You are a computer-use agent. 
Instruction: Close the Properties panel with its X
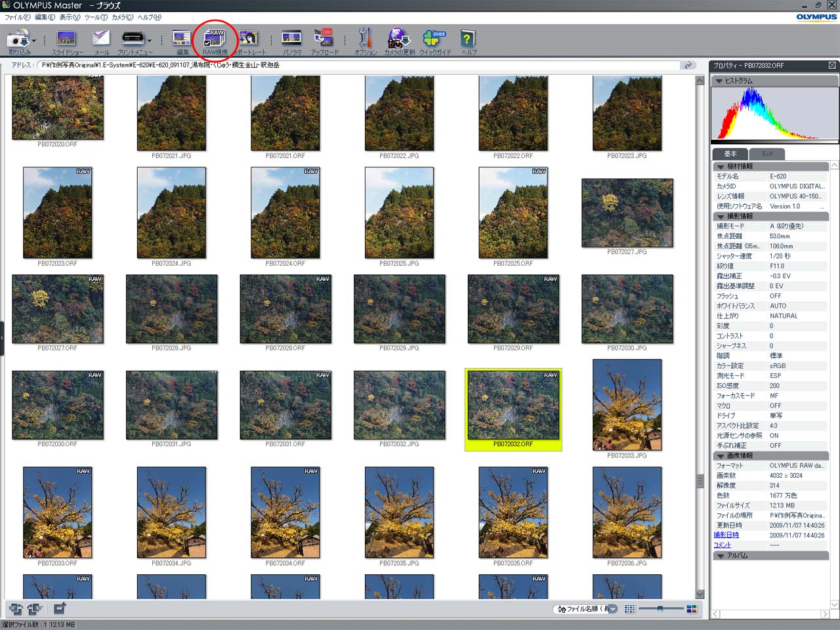[832, 66]
